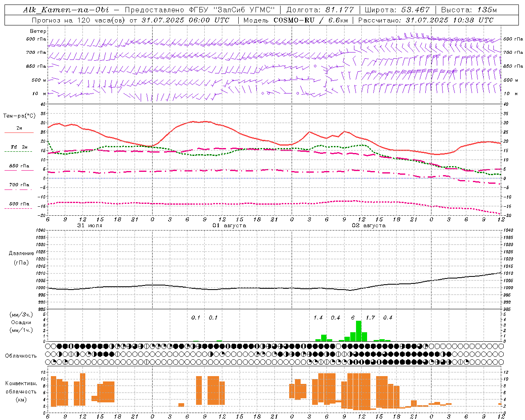
Task: Click the Облачность row label
Action: tap(21, 356)
